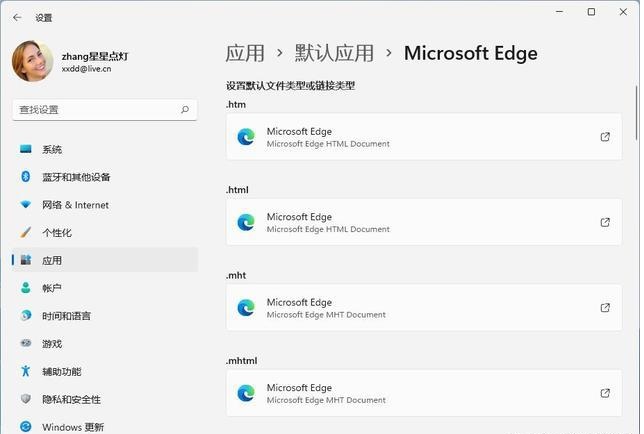644x434 pixels.
Task: Go to 应用 breadcrumb link
Action: pyautogui.click(x=245, y=53)
